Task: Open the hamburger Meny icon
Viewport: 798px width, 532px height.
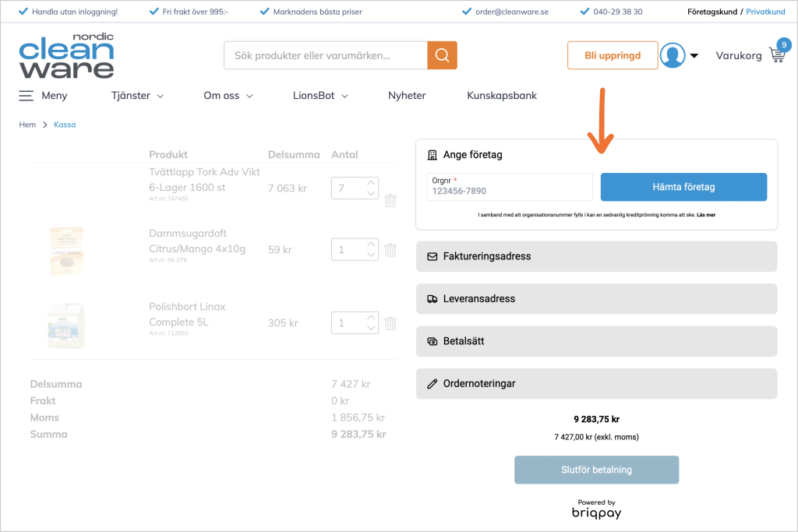Action: pos(26,96)
